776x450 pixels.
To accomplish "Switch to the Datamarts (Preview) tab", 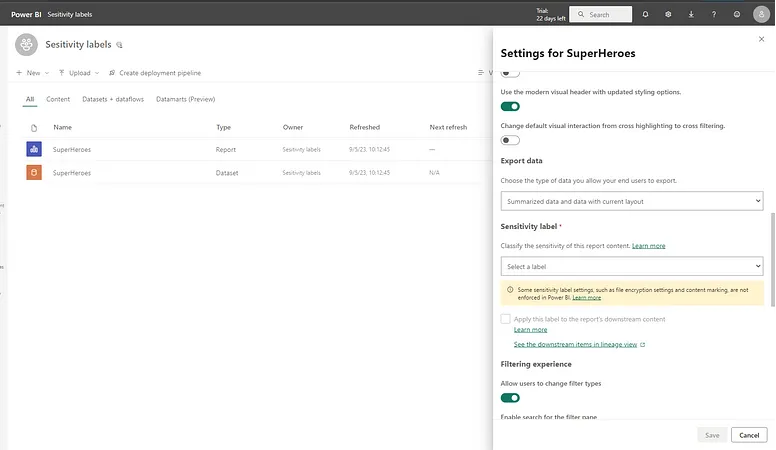I will pyautogui.click(x=186, y=99).
